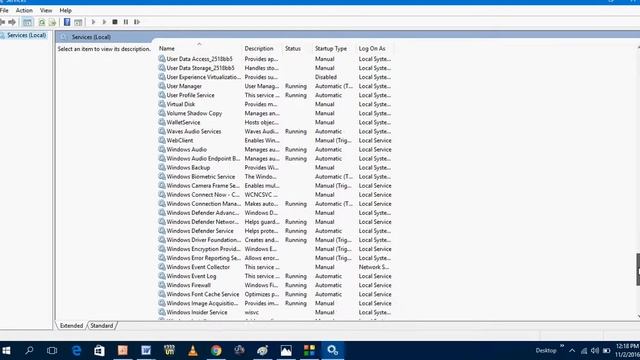Click the Restart Service icon
The width and height of the screenshot is (640, 360).
tap(137, 22)
